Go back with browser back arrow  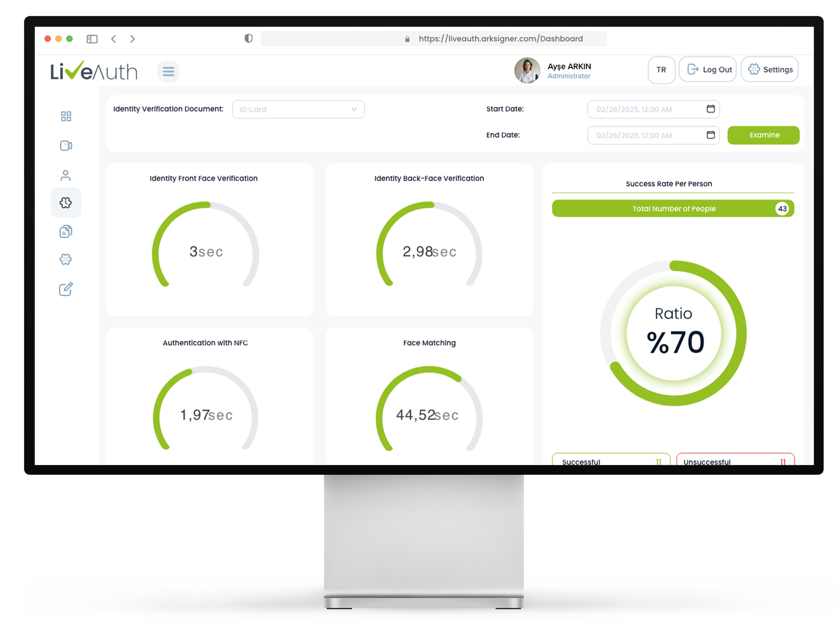[113, 39]
